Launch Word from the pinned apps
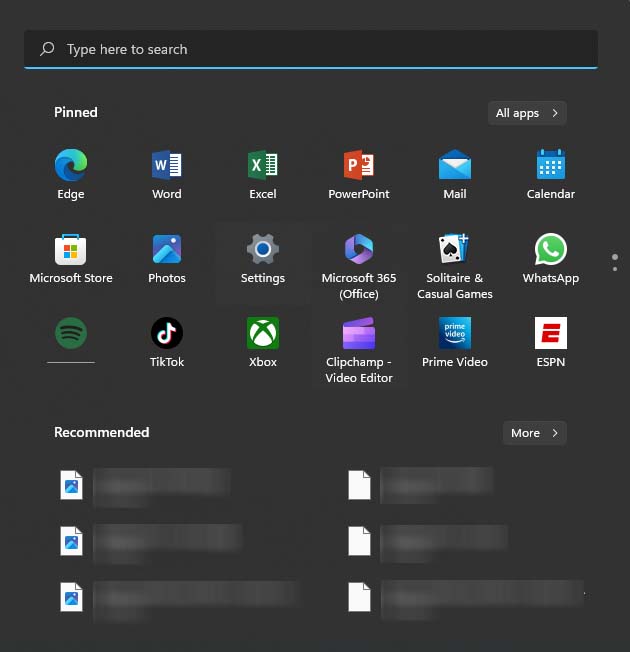 [x=167, y=166]
